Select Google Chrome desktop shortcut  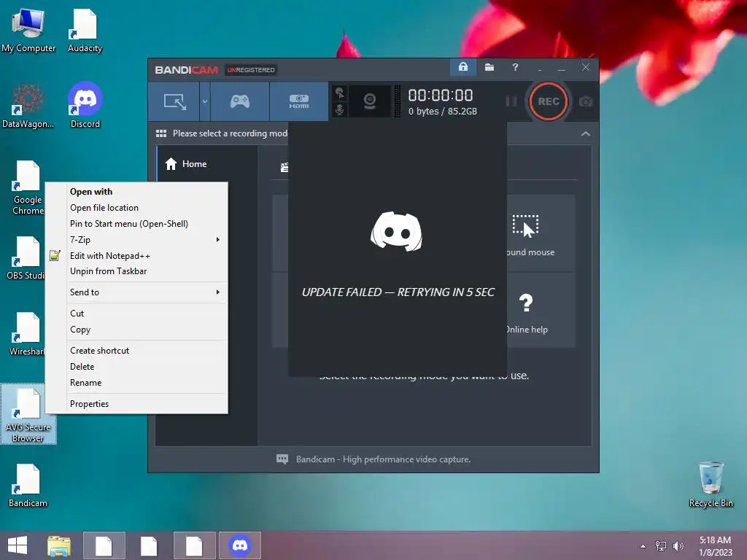(x=28, y=187)
